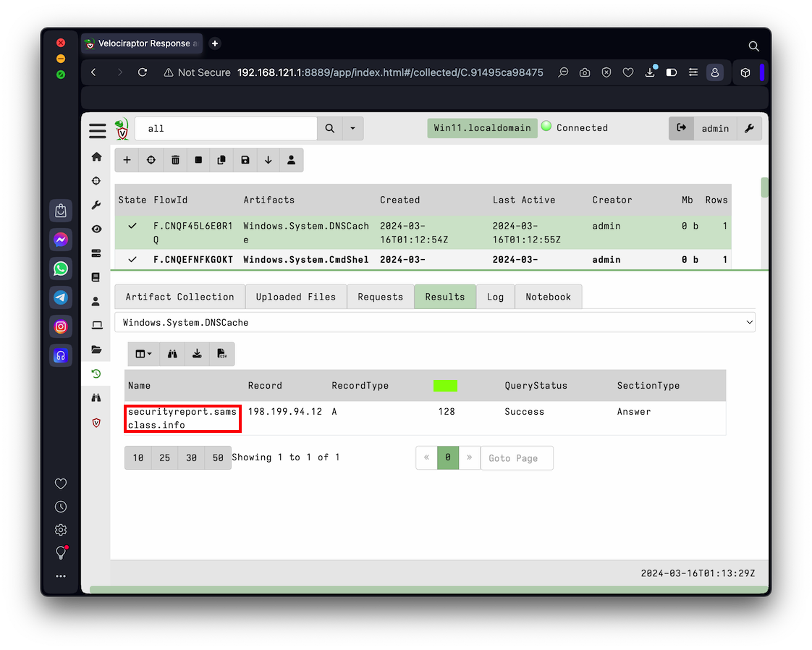Open Client Events binoculars sidebar icon
This screenshot has width=812, height=650.
pyautogui.click(x=96, y=398)
